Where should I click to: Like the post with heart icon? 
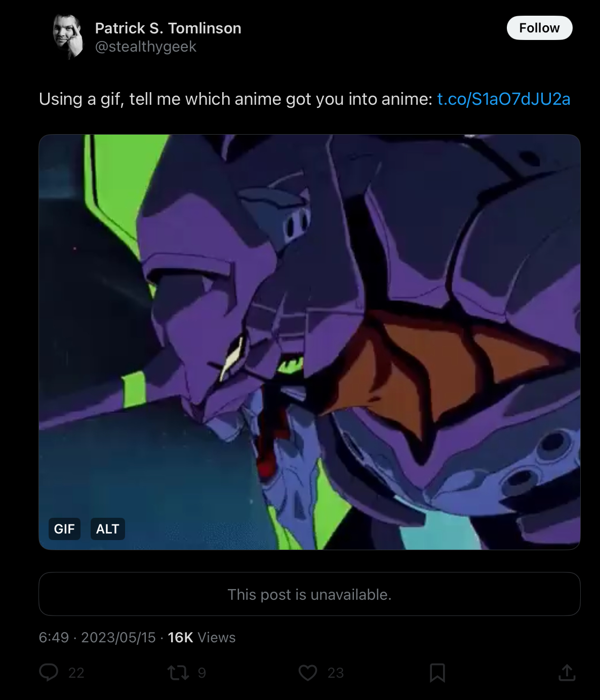tap(308, 673)
